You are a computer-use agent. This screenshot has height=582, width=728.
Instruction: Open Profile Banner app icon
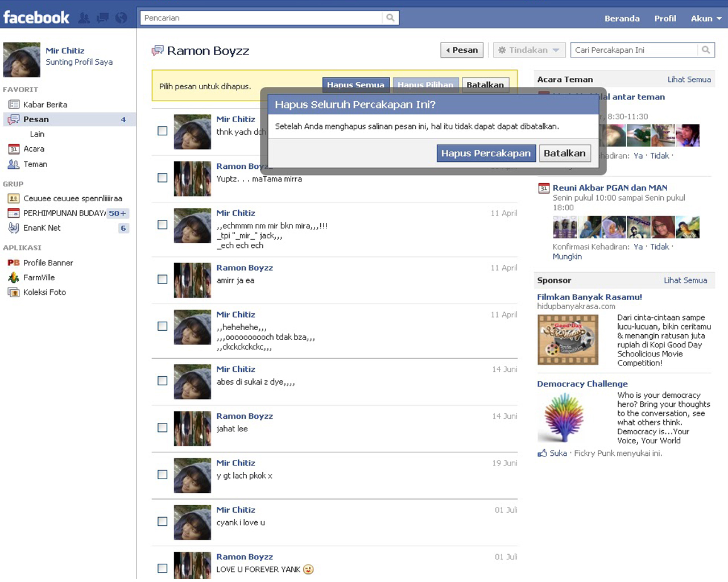click(14, 263)
